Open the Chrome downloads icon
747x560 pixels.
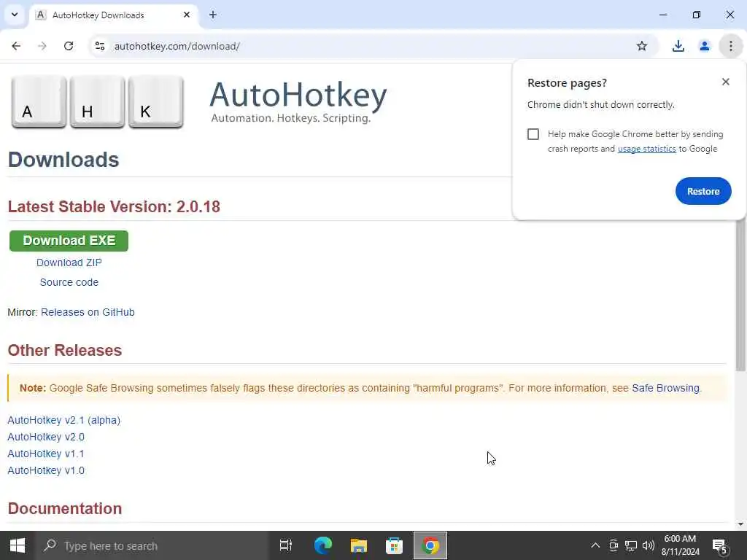tap(678, 46)
